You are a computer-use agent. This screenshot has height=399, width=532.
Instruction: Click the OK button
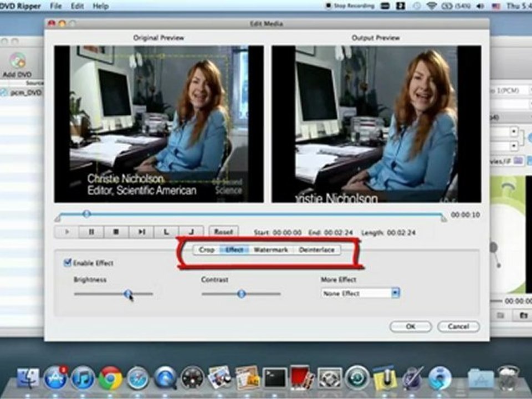(x=411, y=326)
